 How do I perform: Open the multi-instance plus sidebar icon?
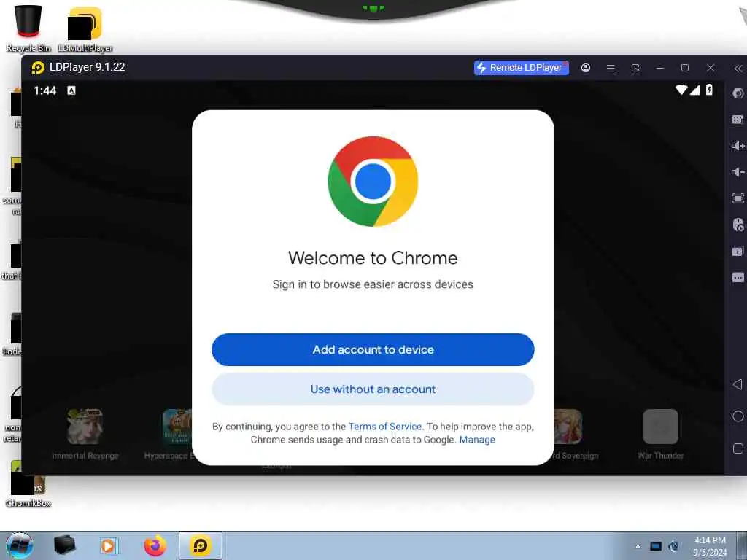[x=738, y=251]
